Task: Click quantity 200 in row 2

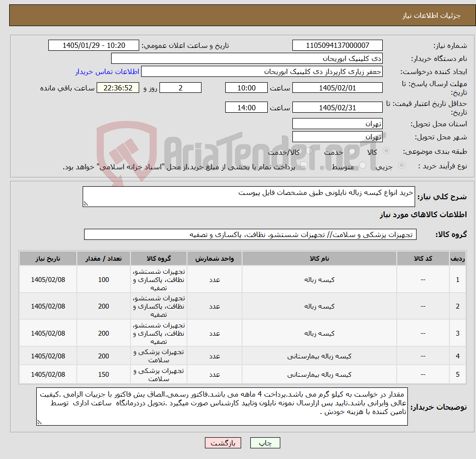Action: point(103,307)
